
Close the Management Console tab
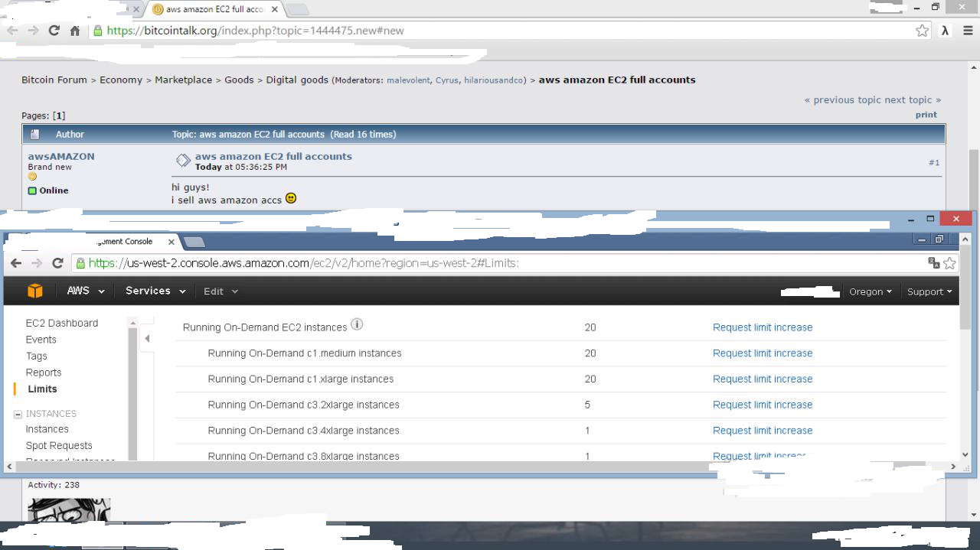[171, 242]
